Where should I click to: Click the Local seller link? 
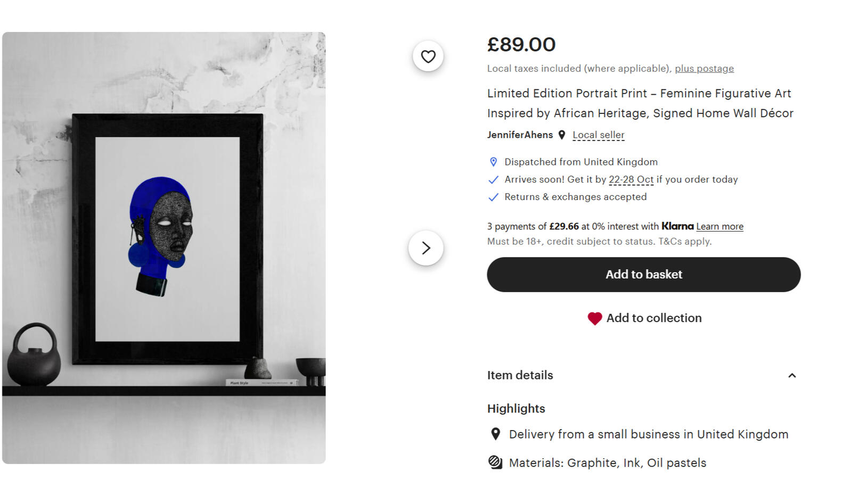click(598, 135)
